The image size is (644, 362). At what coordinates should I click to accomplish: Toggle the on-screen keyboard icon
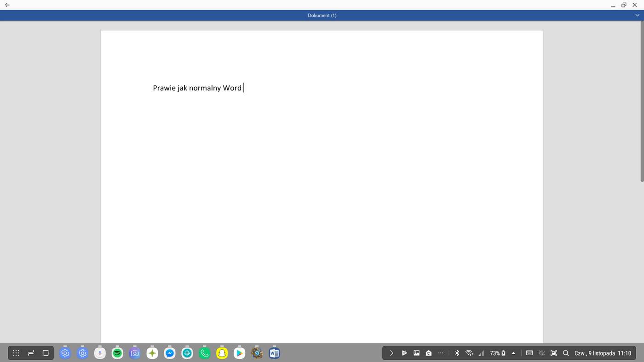529,353
